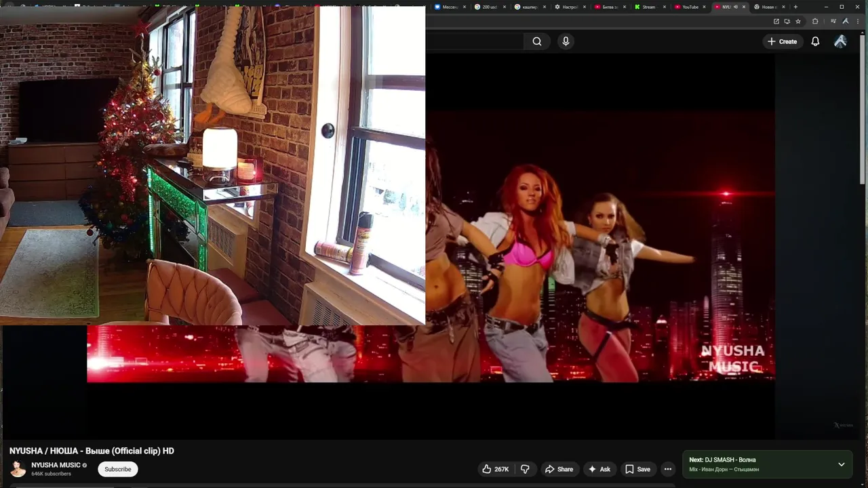The image size is (868, 488).
Task: Expand the Next: DJ SMASH queue panel
Action: click(842, 464)
